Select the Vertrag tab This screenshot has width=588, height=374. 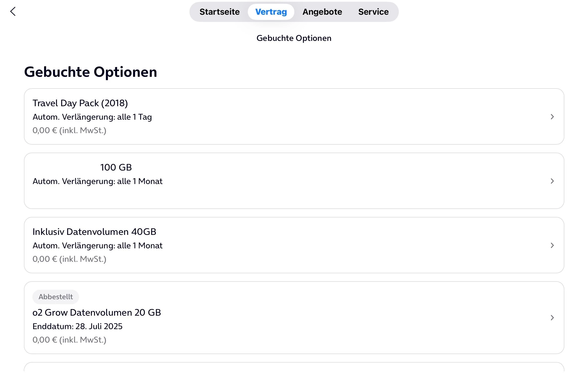click(271, 12)
